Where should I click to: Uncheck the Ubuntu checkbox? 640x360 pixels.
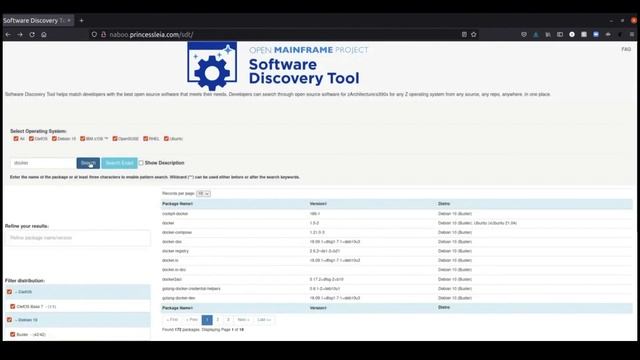coord(167,139)
